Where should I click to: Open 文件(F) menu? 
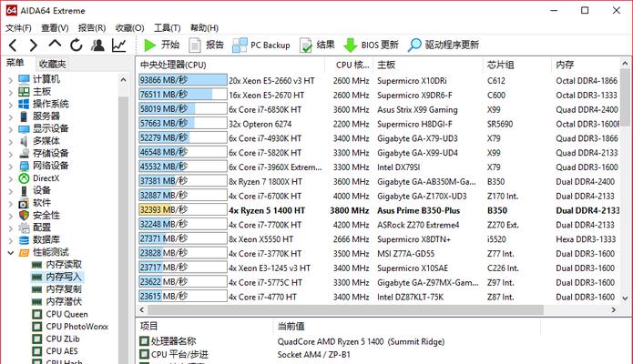[x=18, y=28]
